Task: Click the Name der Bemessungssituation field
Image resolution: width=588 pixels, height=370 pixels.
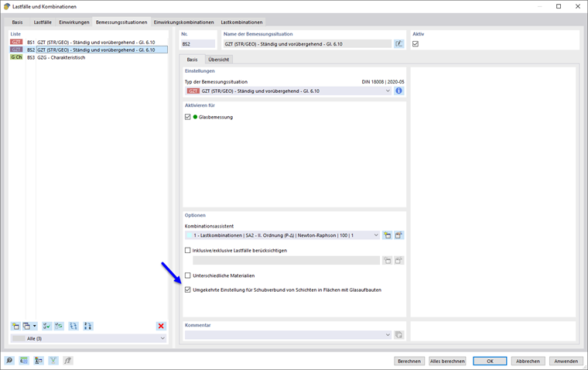Action: click(x=307, y=44)
